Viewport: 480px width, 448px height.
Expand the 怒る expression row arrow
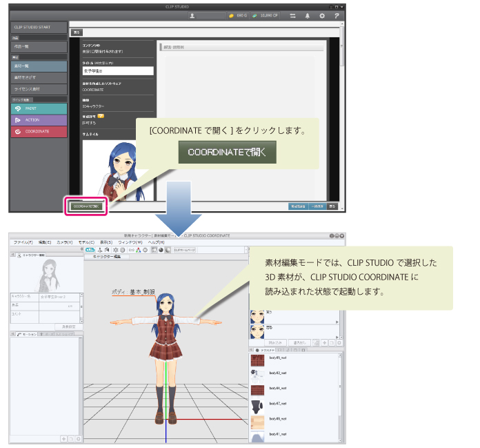[337, 337]
